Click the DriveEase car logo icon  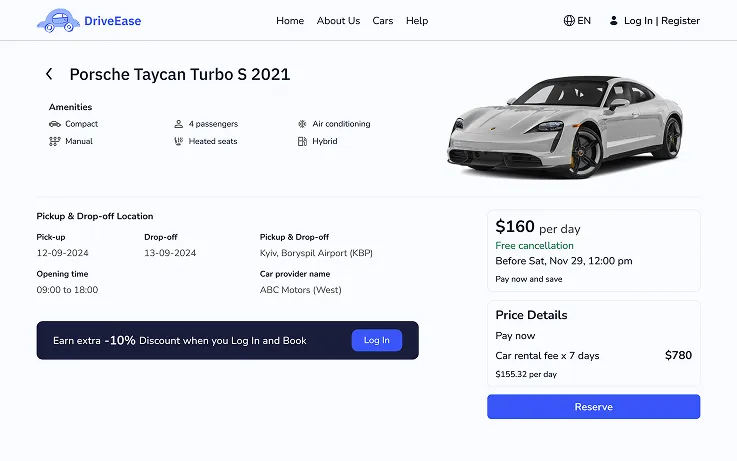tap(58, 21)
